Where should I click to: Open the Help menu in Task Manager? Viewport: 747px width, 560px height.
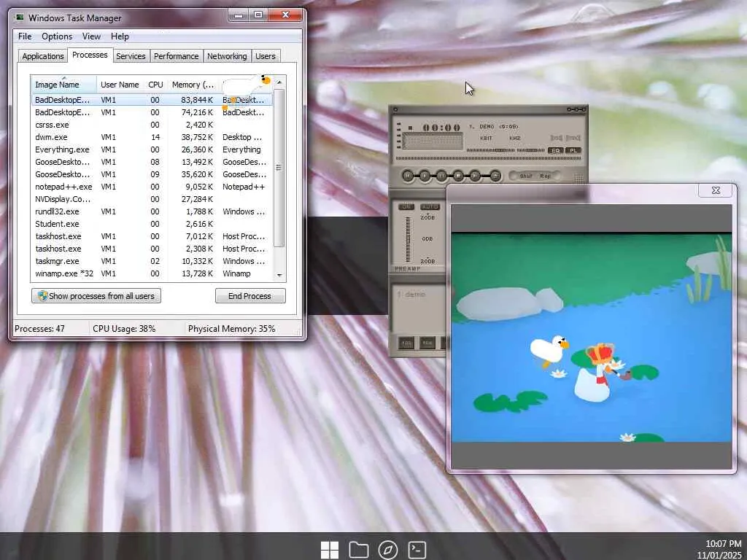pos(120,36)
